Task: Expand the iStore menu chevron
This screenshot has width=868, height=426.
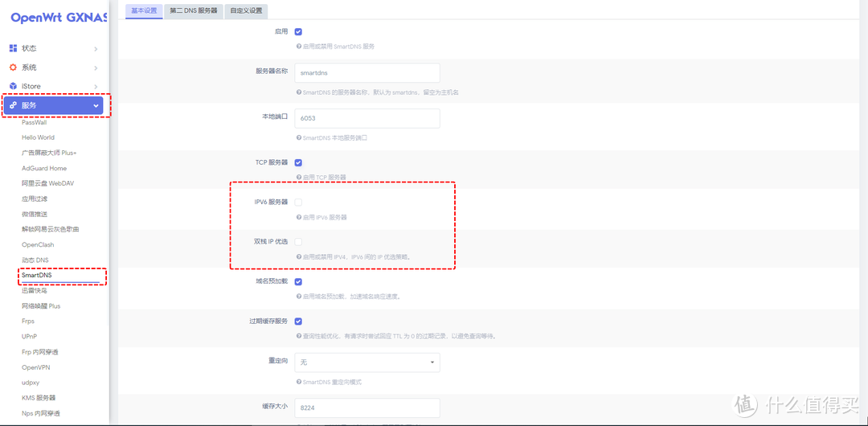Action: [96, 87]
